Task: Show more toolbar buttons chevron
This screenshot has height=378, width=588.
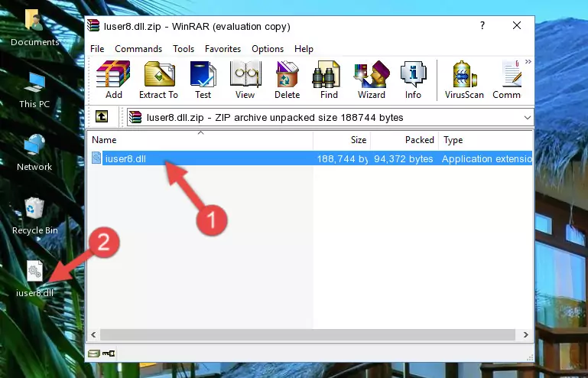Action: click(x=528, y=62)
